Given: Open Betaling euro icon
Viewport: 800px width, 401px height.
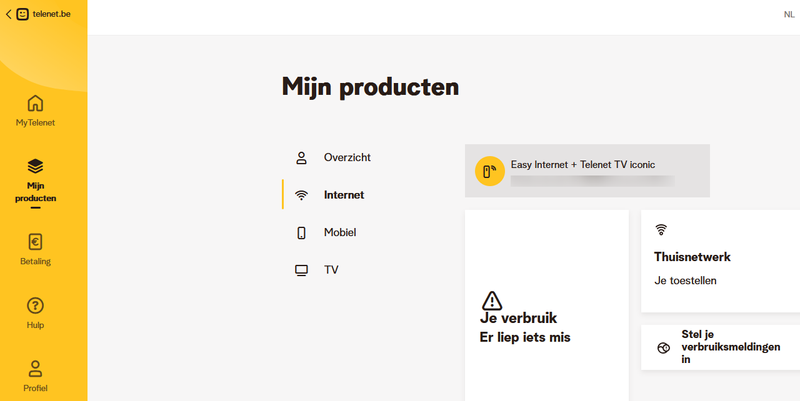Looking at the screenshot, I should pos(35,242).
